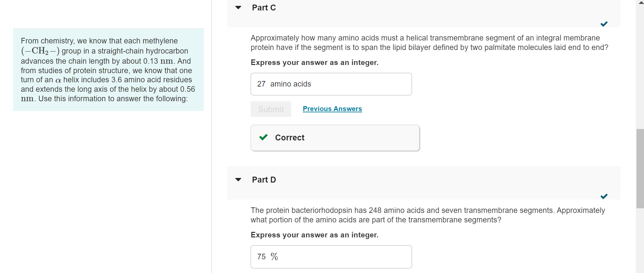Click the scrollbar track below the thumb
Viewport: 644px width, 273px height.
(x=640, y=242)
